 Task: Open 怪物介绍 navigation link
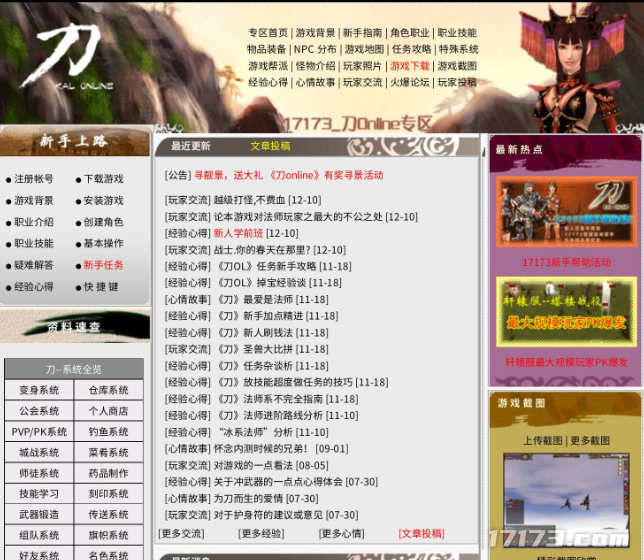point(315,66)
